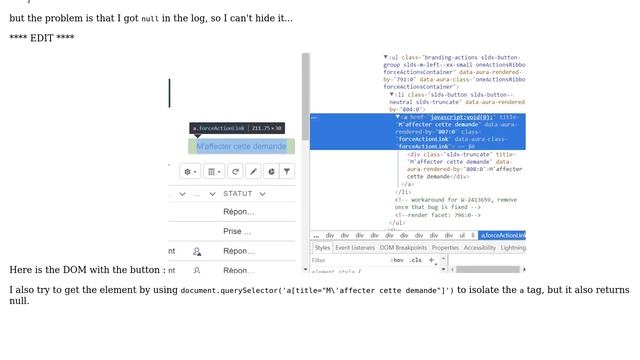Collapse the ul branding-actions node triangle
The height and width of the screenshot is (360, 640).
coord(385,57)
